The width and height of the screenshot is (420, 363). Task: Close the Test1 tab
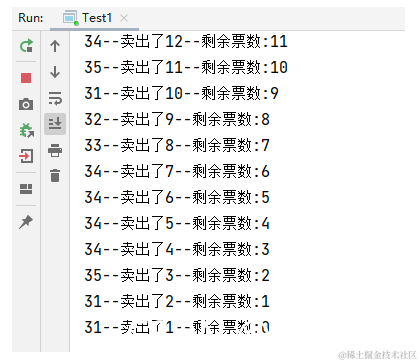click(124, 18)
